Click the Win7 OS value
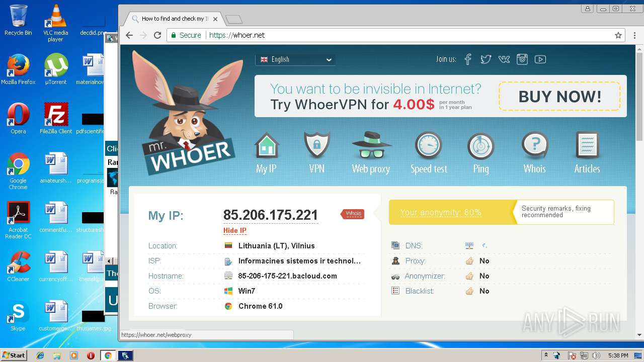This screenshot has width=644, height=362. [x=247, y=291]
